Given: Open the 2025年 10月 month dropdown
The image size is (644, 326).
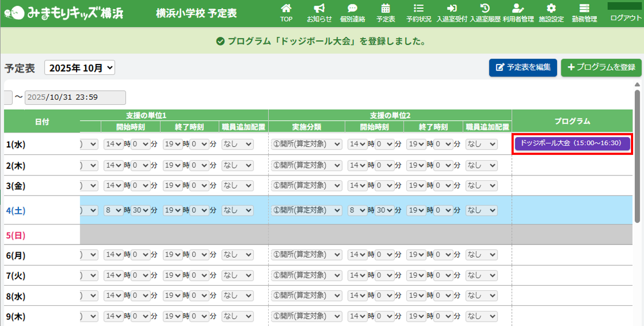Looking at the screenshot, I should [80, 68].
